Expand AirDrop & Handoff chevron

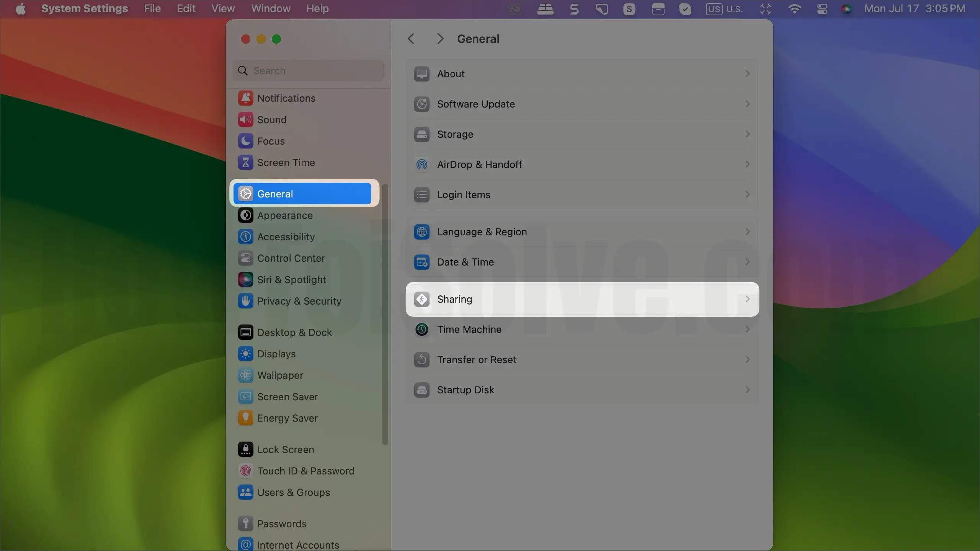pos(747,164)
